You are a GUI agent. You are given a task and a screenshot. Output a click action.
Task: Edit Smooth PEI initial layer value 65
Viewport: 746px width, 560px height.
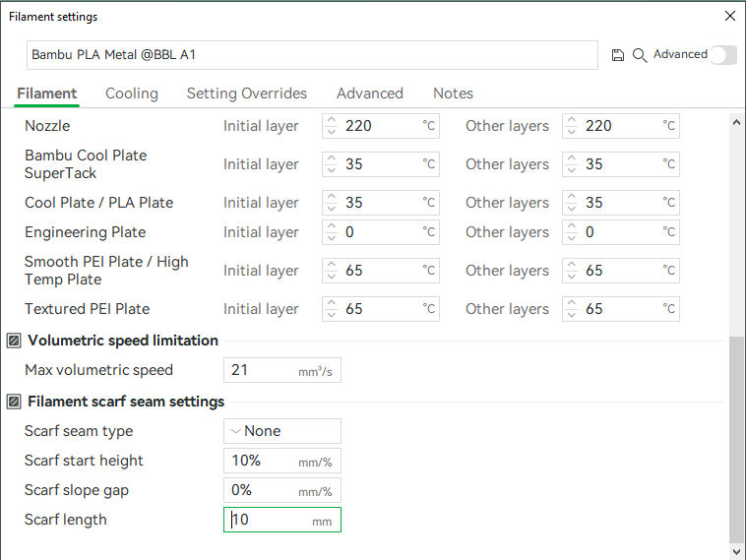click(381, 271)
